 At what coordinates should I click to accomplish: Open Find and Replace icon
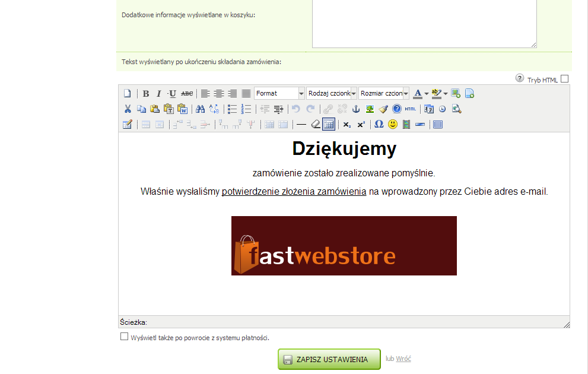214,109
